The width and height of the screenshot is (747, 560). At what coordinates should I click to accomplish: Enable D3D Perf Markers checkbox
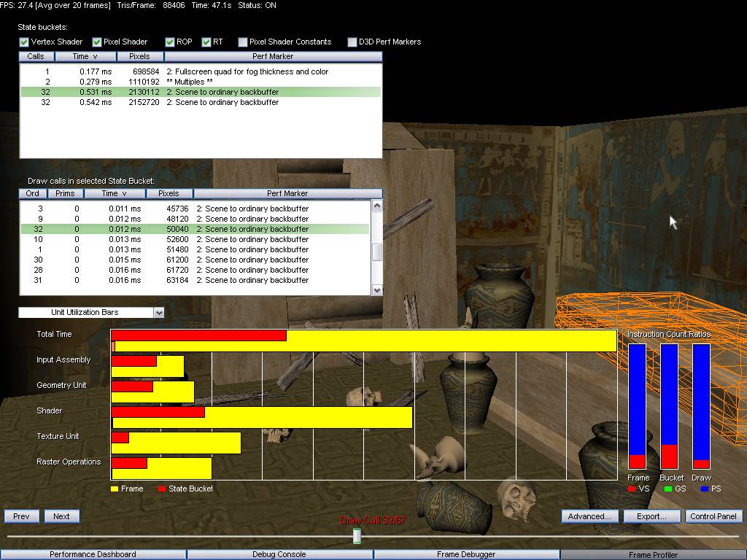coord(352,42)
